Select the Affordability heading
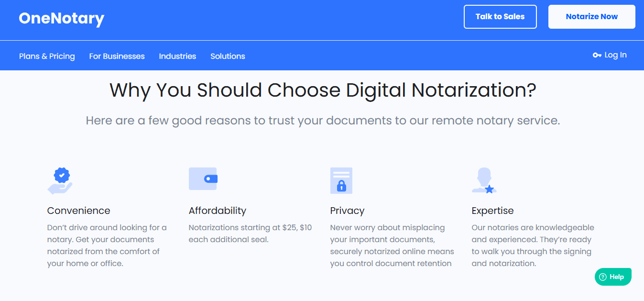644x301 pixels. click(217, 211)
